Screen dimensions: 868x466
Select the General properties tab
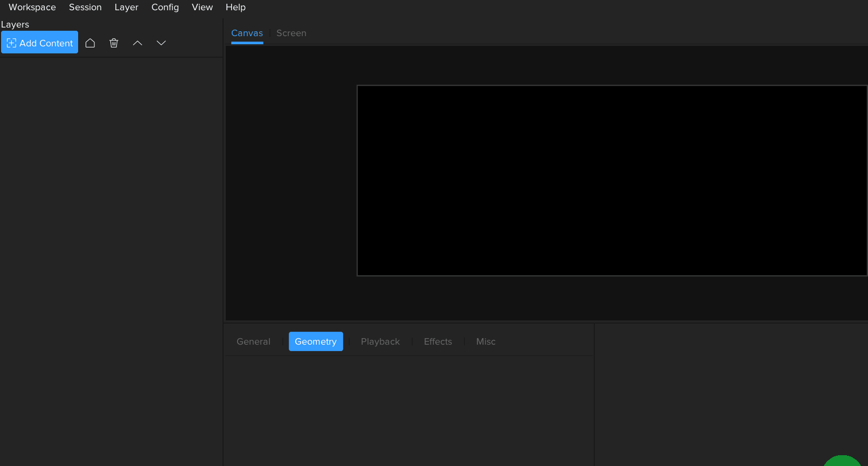tap(253, 341)
